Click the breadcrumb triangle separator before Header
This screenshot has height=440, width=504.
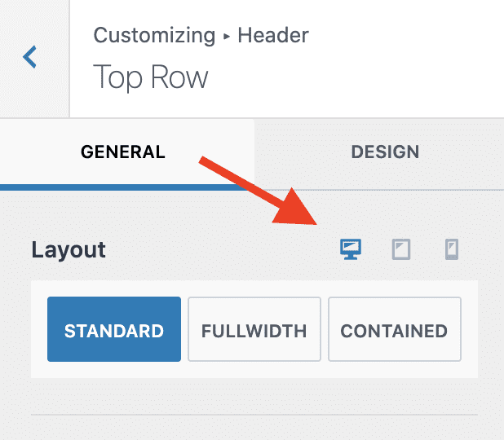pyautogui.click(x=227, y=37)
